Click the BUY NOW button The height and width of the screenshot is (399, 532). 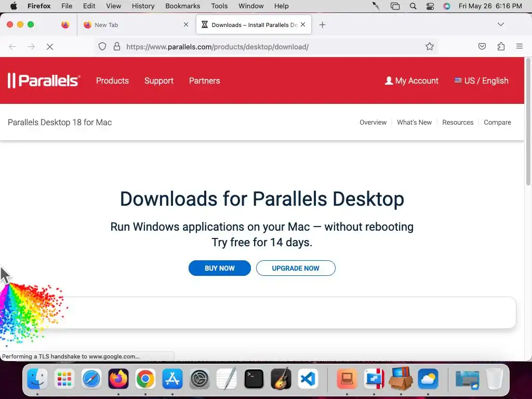click(220, 268)
